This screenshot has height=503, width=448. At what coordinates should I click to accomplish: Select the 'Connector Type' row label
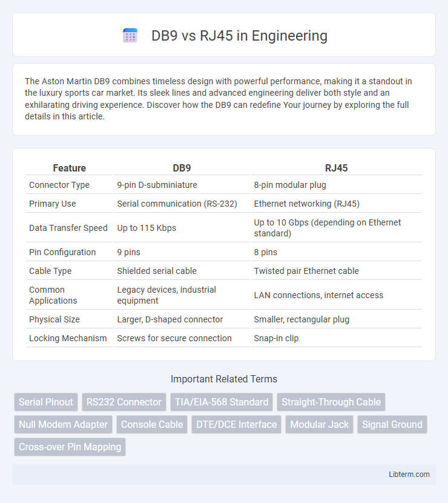59,185
